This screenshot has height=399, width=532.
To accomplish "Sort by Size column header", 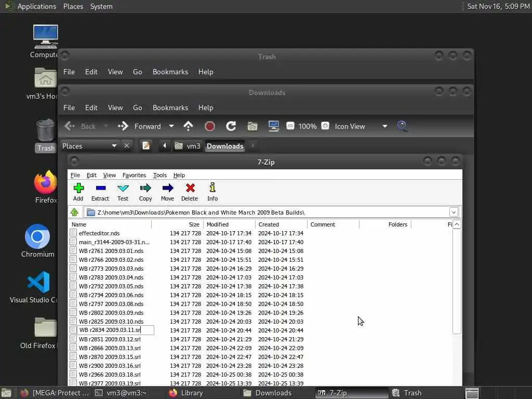I will coord(177,224).
